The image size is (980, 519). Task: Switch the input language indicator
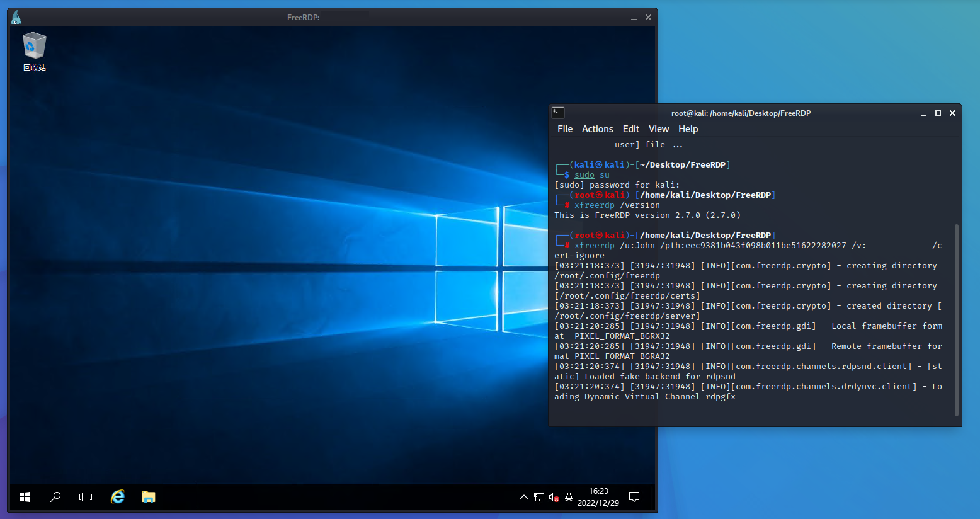(x=569, y=497)
